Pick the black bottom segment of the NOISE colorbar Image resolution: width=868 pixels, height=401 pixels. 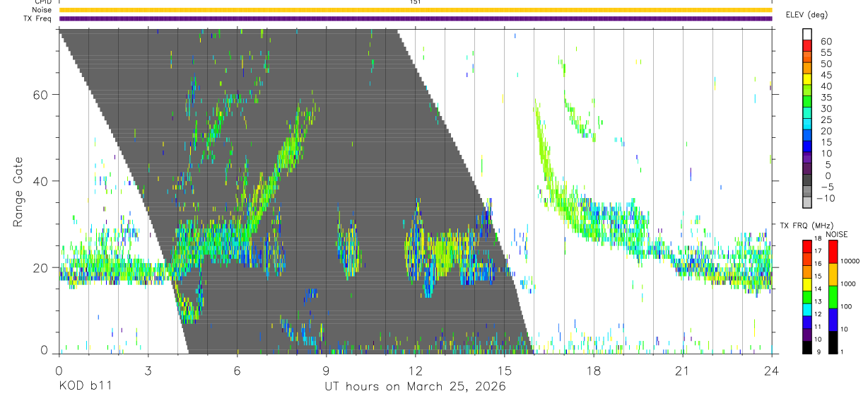pyautogui.click(x=833, y=342)
